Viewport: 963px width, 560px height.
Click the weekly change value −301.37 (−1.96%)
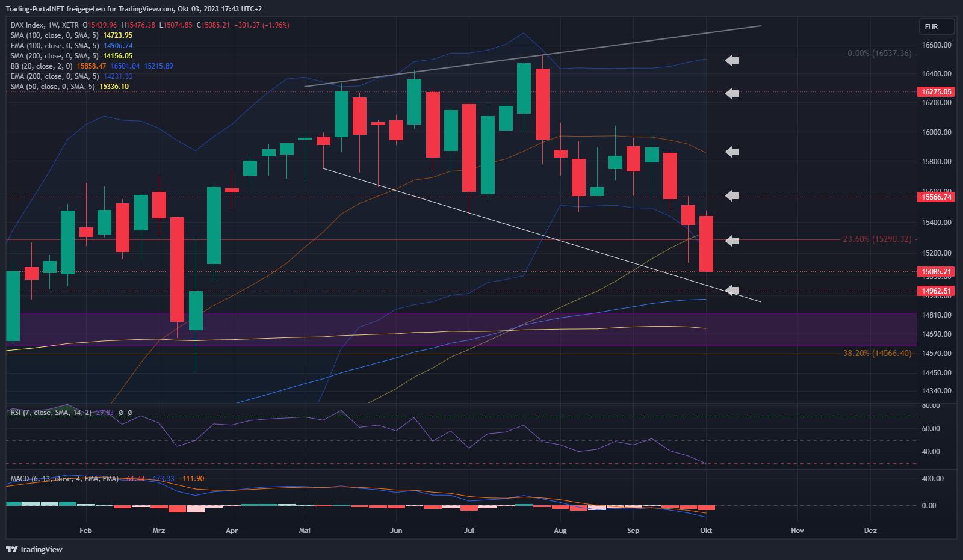pyautogui.click(x=262, y=25)
